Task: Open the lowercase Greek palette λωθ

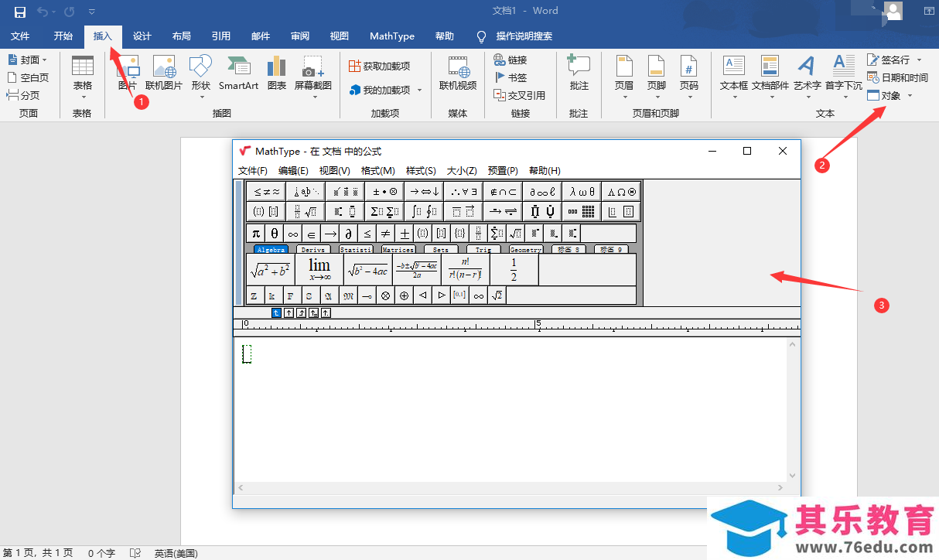Action: 582,191
